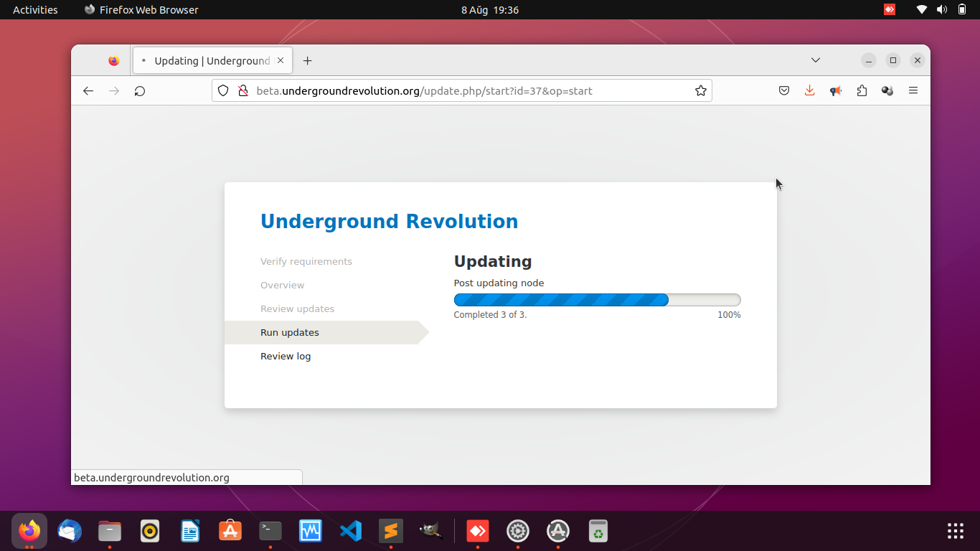The image size is (980, 551).
Task: Open the Firefox hamburger application menu
Action: pos(913,91)
